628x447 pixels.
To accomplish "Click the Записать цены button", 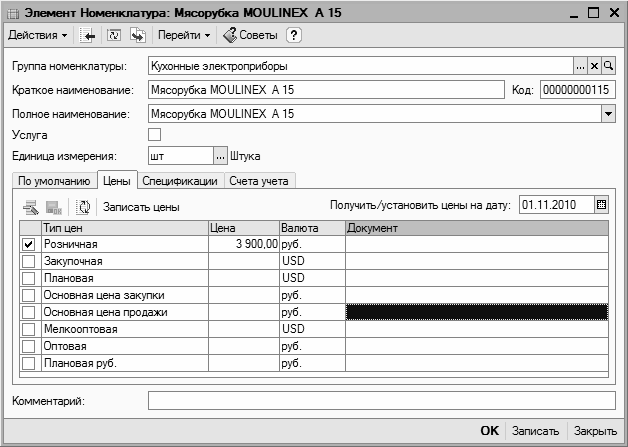I will [141, 207].
